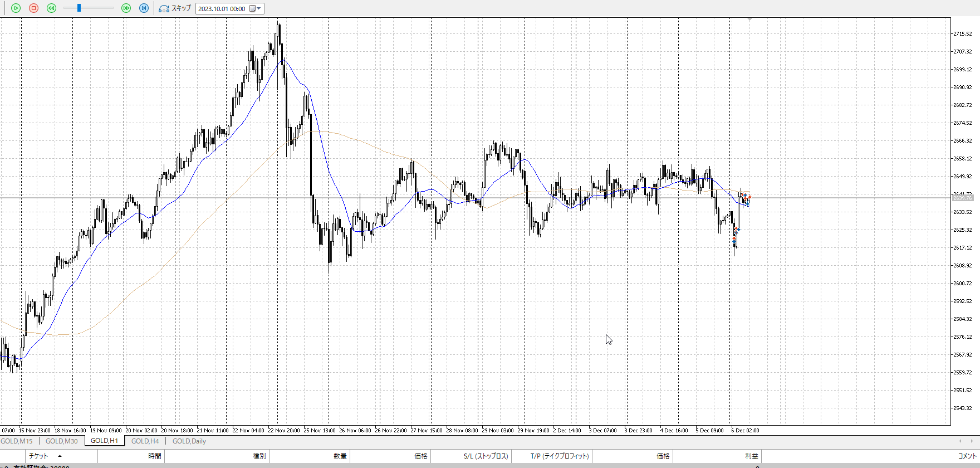Click the 時間 column header
The width and height of the screenshot is (980, 468).
tap(154, 456)
